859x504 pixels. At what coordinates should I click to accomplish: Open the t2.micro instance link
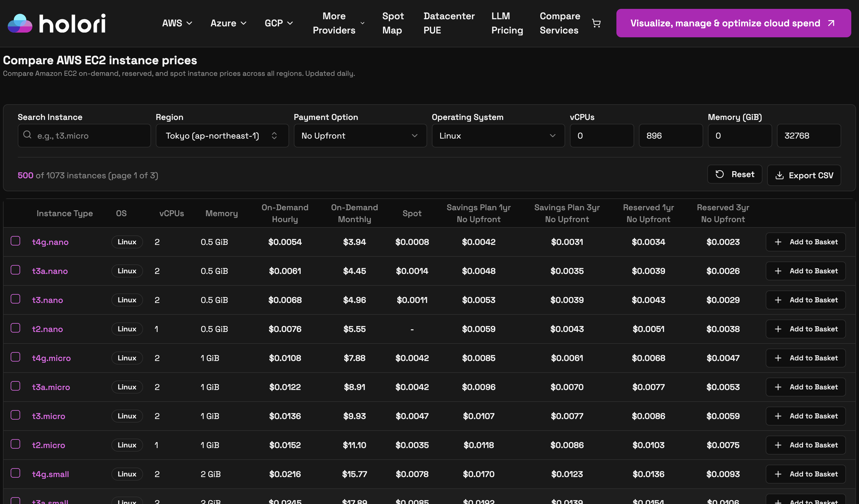(x=48, y=445)
